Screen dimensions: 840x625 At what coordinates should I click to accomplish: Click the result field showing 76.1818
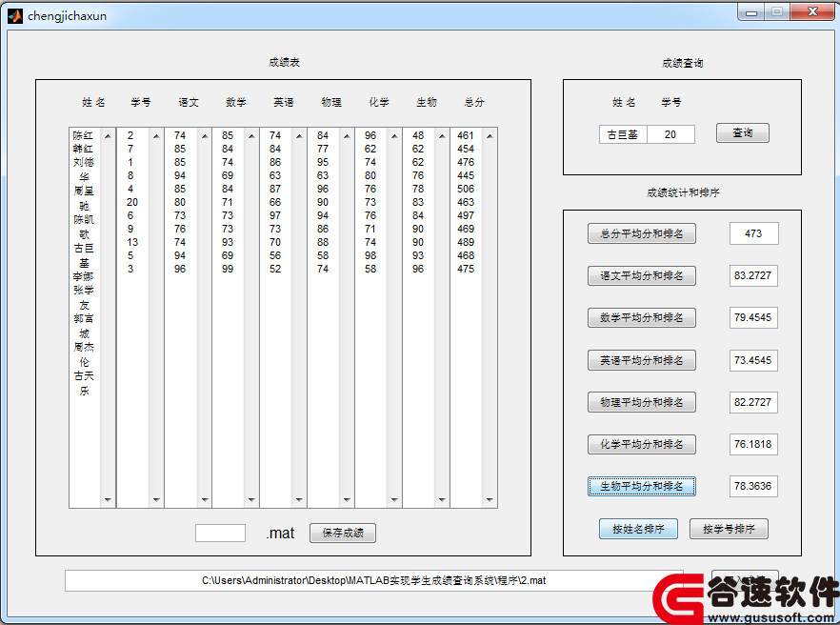[753, 444]
